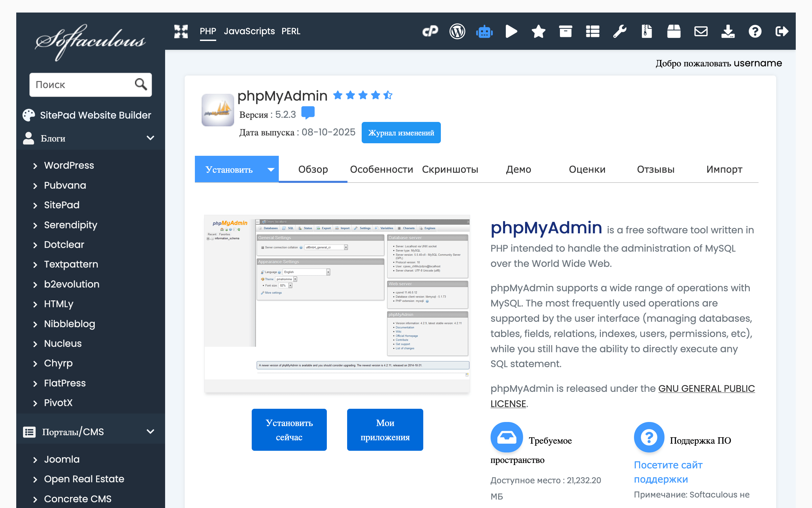
Task: Open the Отзывы tab
Action: tap(656, 169)
